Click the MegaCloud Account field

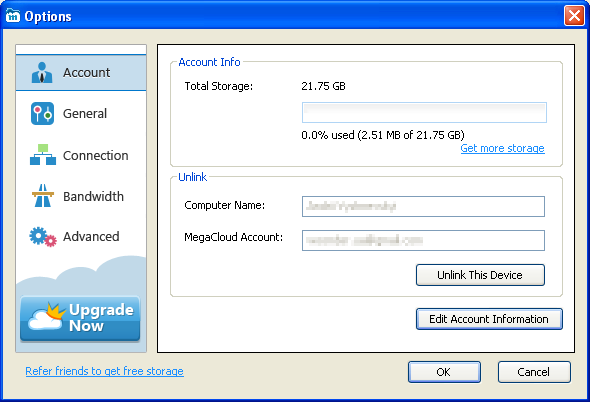point(423,241)
